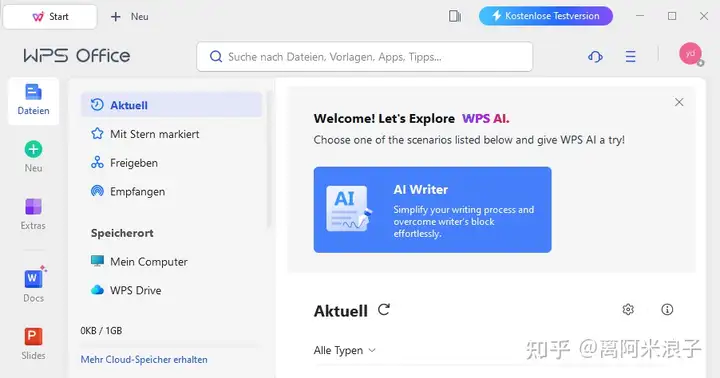Open the Extras apps icon

(x=33, y=207)
